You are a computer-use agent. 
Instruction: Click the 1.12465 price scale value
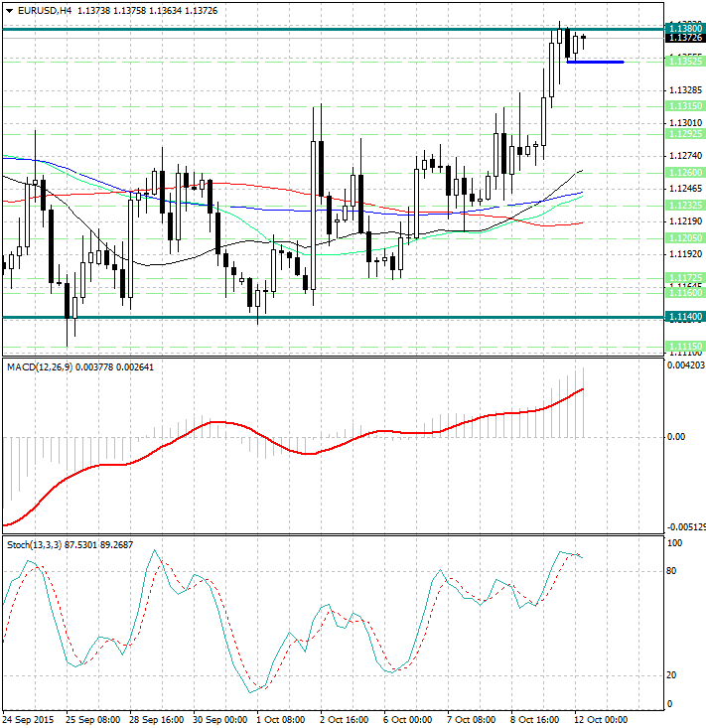tap(685, 189)
